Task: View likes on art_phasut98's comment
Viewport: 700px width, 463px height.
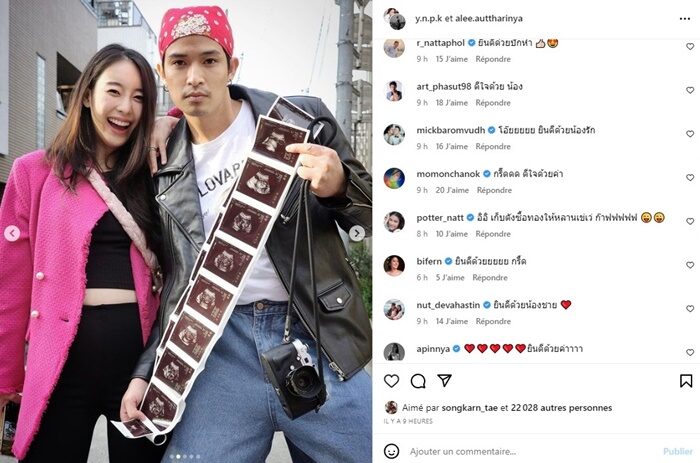Action: pyautogui.click(x=452, y=103)
